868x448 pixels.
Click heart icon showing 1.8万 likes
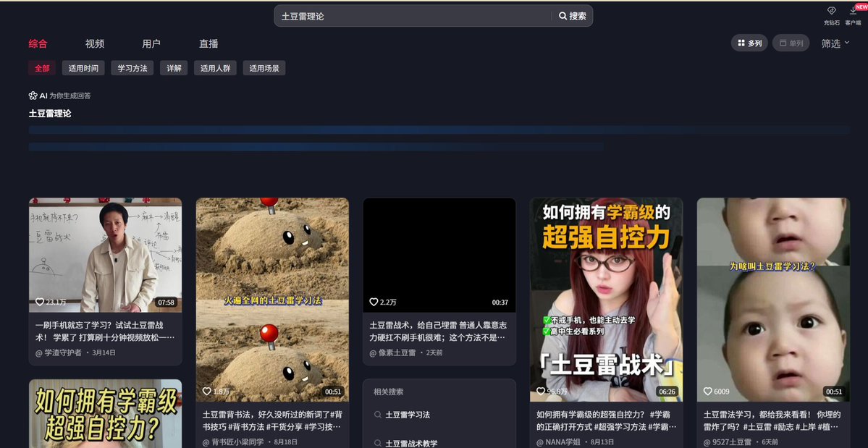207,391
